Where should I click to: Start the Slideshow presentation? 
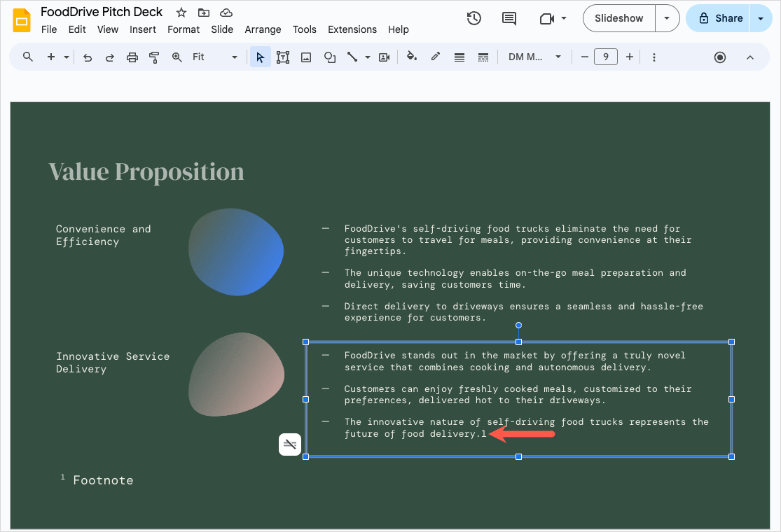[x=619, y=18]
